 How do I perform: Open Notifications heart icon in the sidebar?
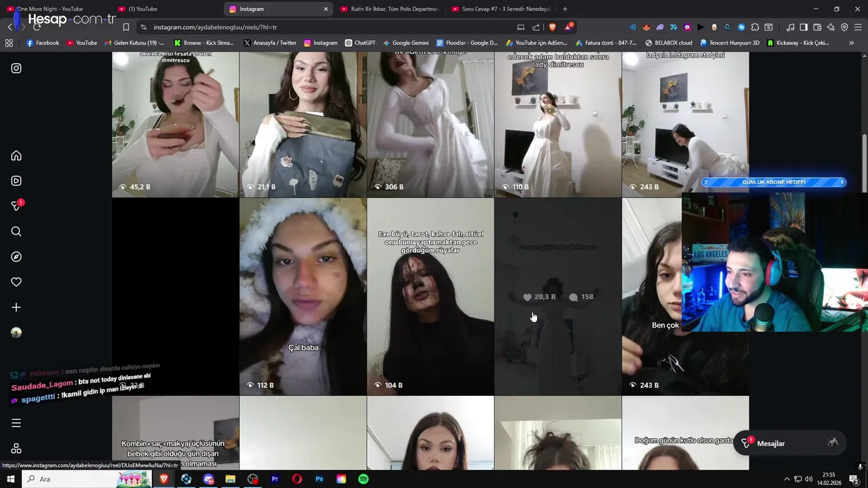coord(16,282)
